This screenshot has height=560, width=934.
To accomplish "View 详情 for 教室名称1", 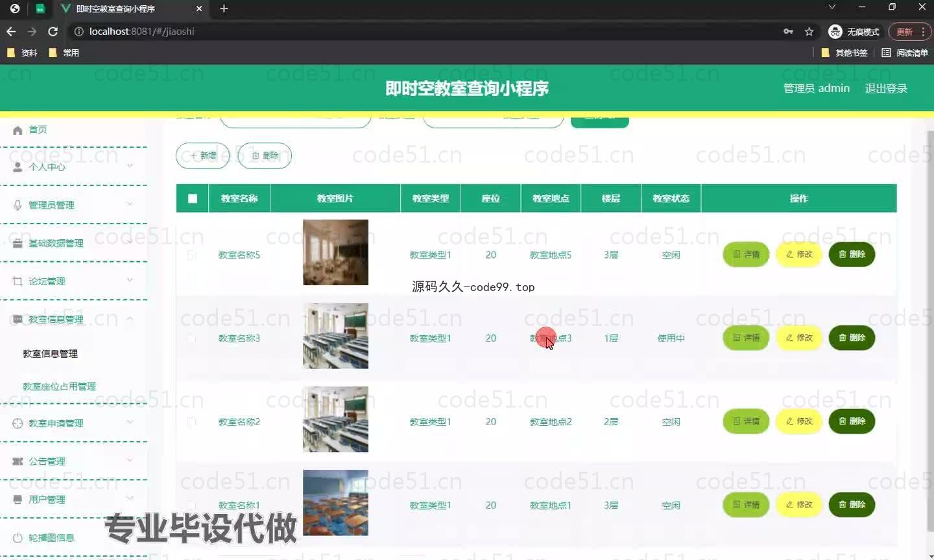I will click(746, 504).
